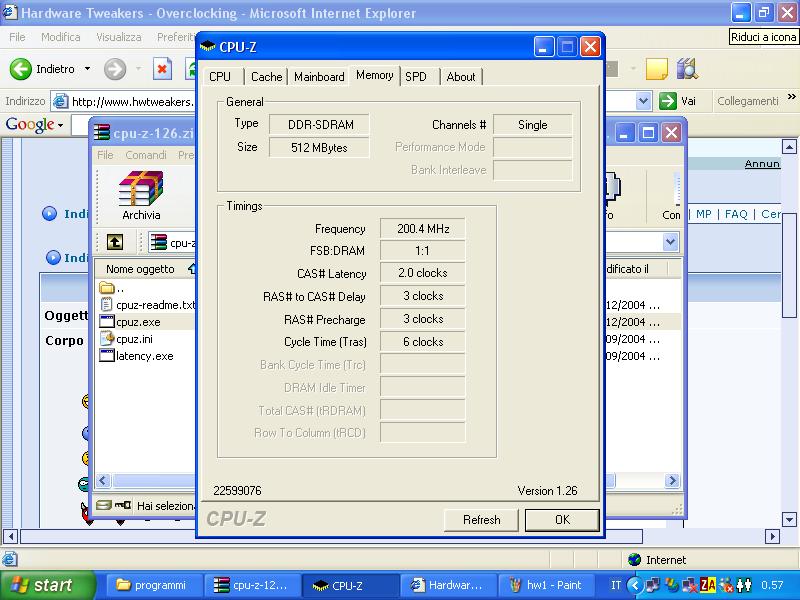
Task: Select the parent folder '..' entry in WinRAR
Action: [112, 288]
